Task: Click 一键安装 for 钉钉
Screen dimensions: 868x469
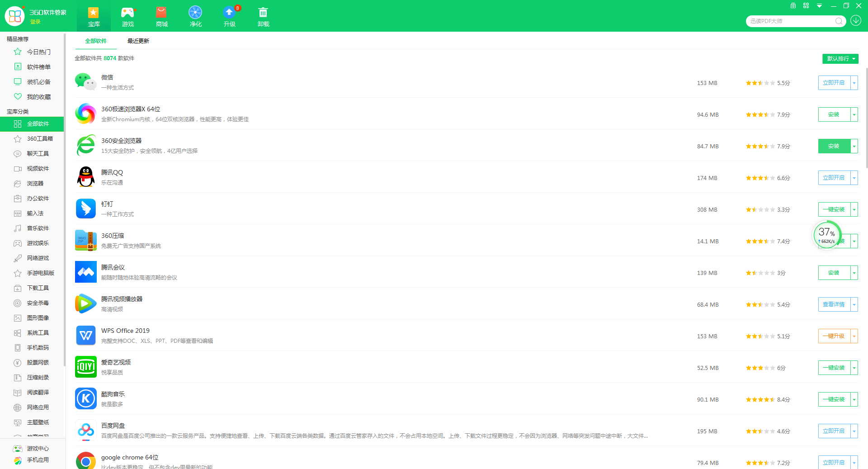Action: pos(834,209)
